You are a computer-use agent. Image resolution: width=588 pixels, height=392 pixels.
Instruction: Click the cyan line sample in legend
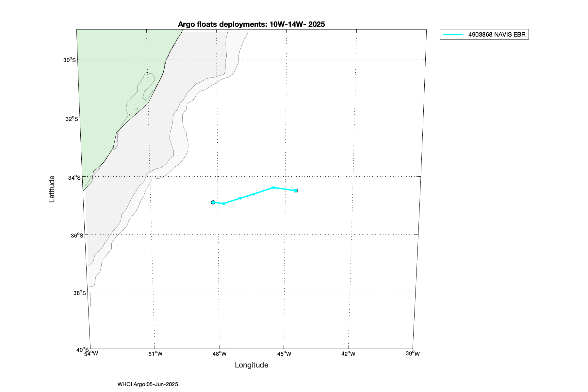[453, 34]
